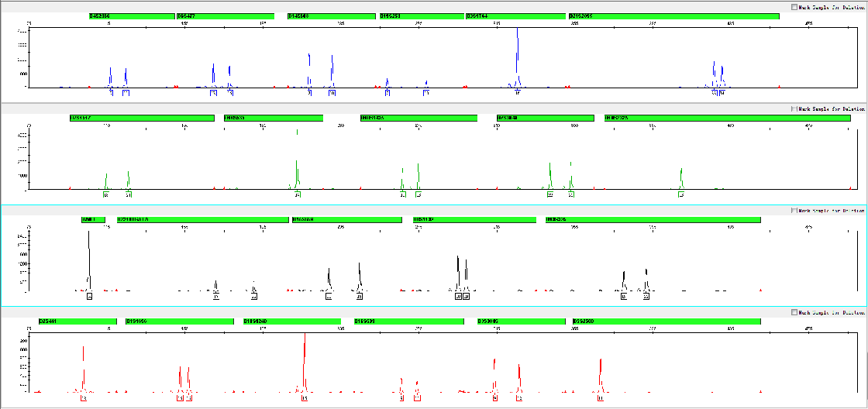The image size is (868, 409).
Task: Click allele label under the tallest D3S1744 peak
Action: click(518, 93)
